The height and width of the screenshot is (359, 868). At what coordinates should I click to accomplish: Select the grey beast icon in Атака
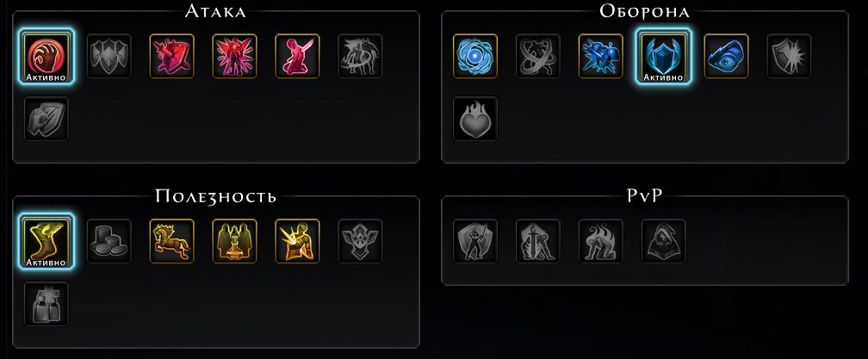pos(361,56)
